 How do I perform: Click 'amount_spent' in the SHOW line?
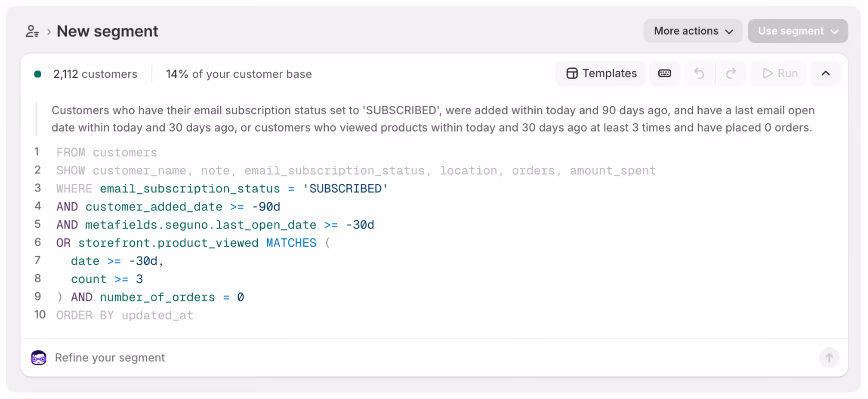pyautogui.click(x=613, y=170)
